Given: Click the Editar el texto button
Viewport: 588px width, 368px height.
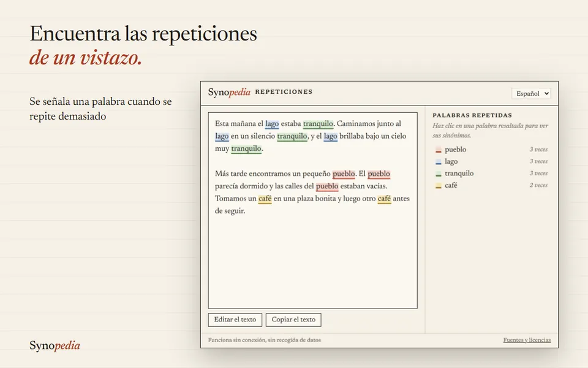Looking at the screenshot, I should (235, 320).
